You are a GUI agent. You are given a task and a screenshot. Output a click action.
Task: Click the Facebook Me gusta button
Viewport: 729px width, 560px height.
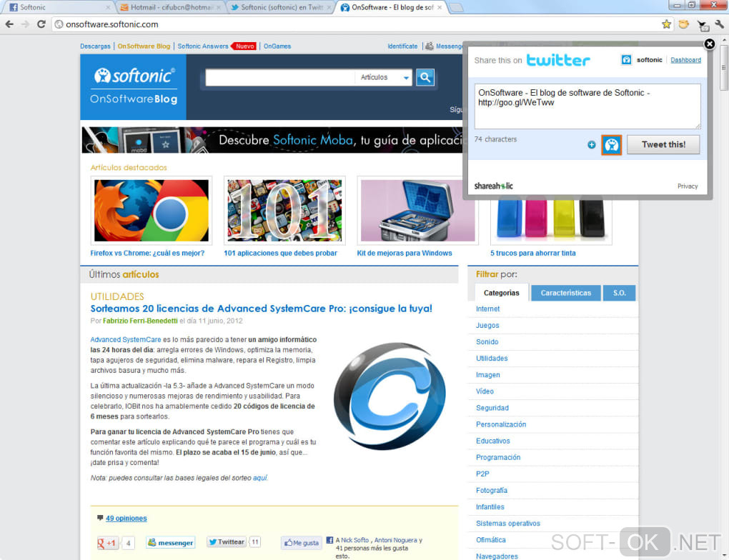[302, 543]
